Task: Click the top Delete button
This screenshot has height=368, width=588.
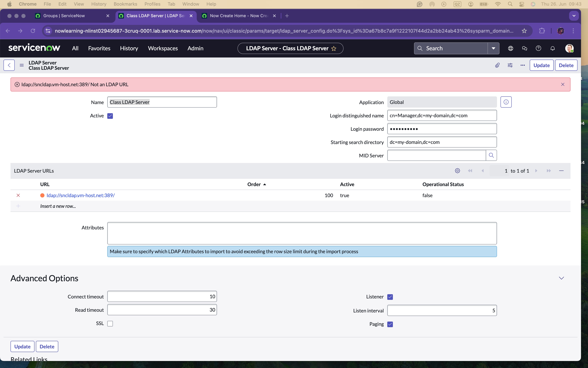Action: 566,65
